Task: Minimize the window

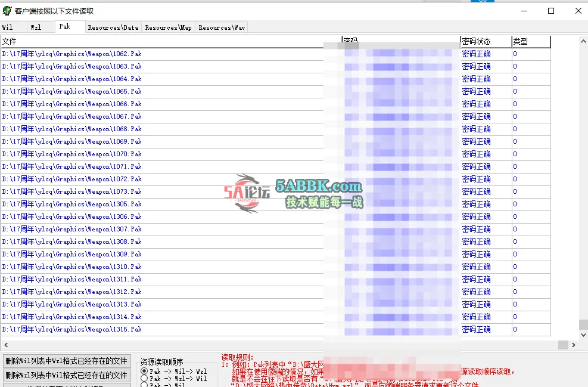Action: point(524,11)
